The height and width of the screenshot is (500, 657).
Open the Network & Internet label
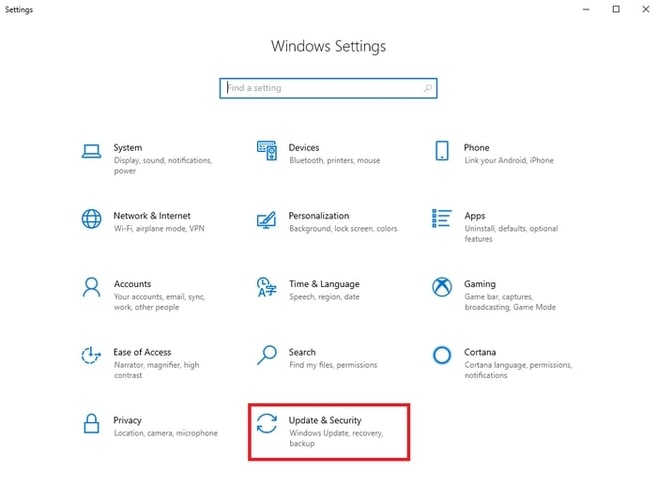(x=152, y=216)
